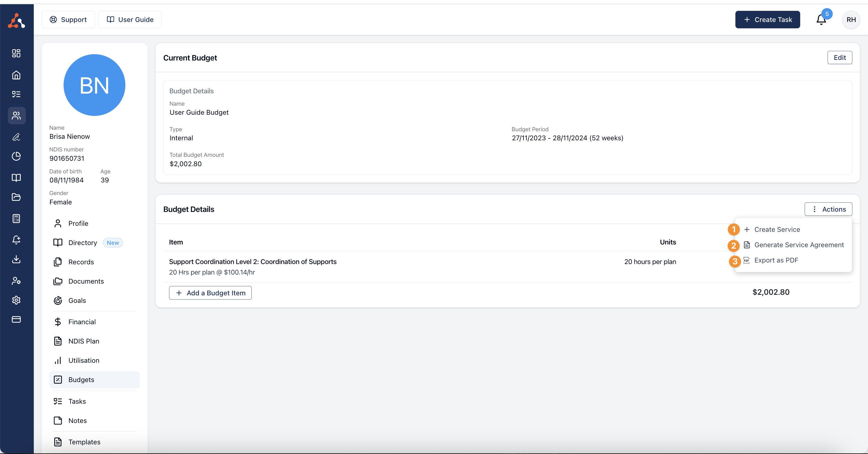Open the book icon in dark sidebar
The image size is (868, 454).
point(16,178)
